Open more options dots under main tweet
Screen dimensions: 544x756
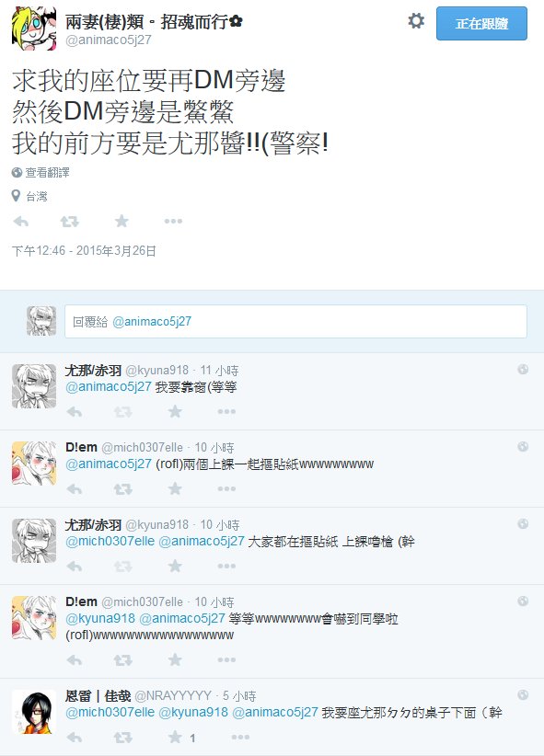click(173, 222)
